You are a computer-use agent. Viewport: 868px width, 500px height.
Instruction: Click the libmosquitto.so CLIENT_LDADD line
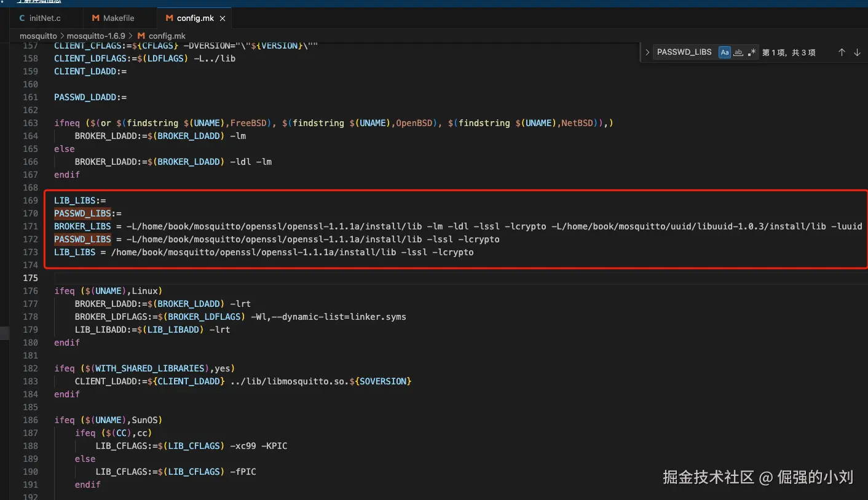243,381
